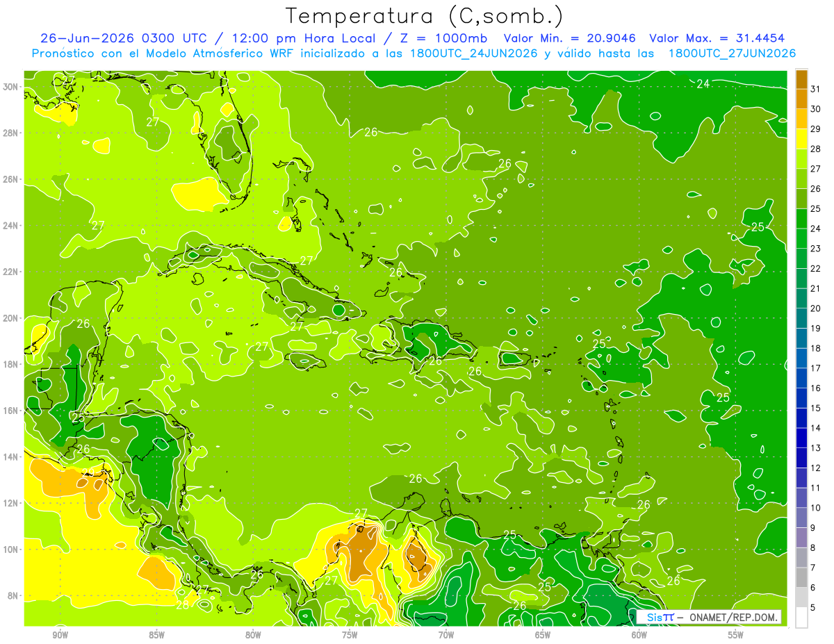Click latitude axis label 28N
Screen dimensions: 834x644
tap(12, 133)
